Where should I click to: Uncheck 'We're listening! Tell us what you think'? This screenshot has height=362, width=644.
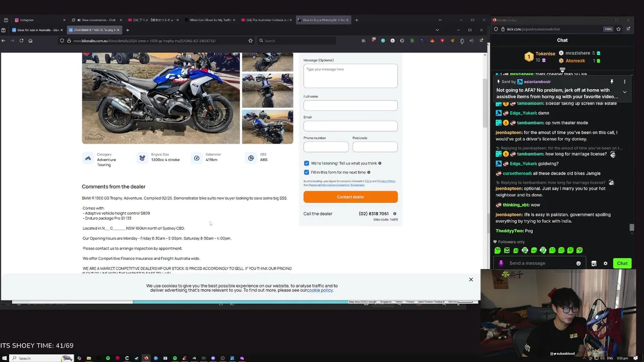(306, 163)
